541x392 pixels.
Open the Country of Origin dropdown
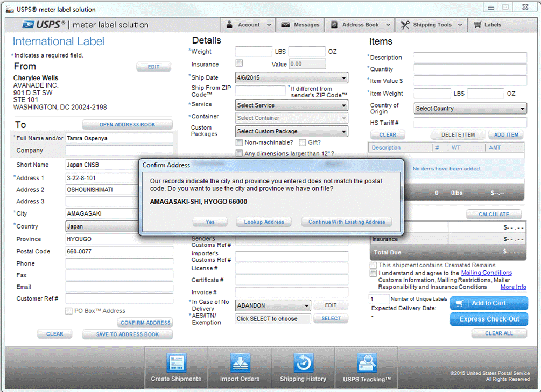[470, 108]
